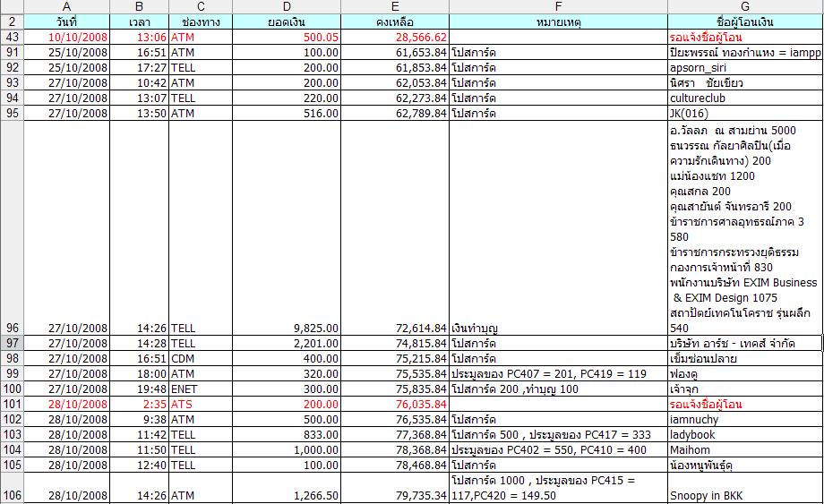Image resolution: width=824 pixels, height=504 pixels.
Task: Select amount cell 2,201.00
Action: pos(287,344)
